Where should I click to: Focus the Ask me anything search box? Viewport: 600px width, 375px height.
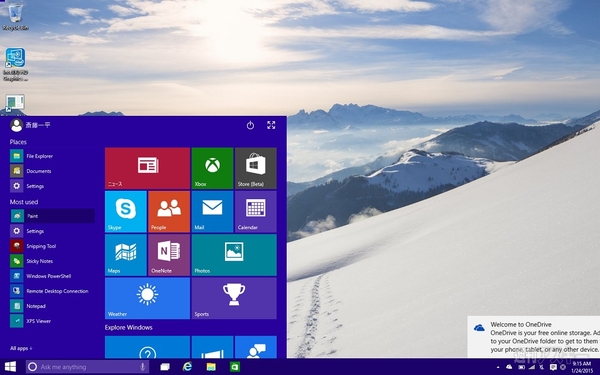87,367
